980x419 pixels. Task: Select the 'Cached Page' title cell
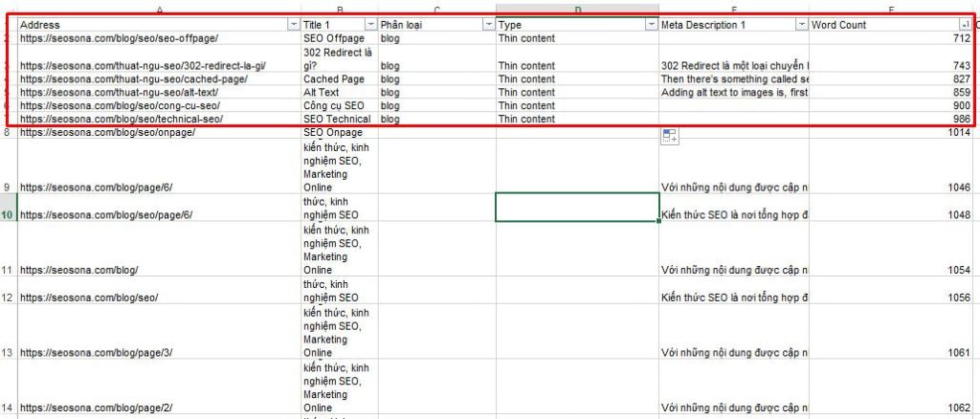[340, 78]
